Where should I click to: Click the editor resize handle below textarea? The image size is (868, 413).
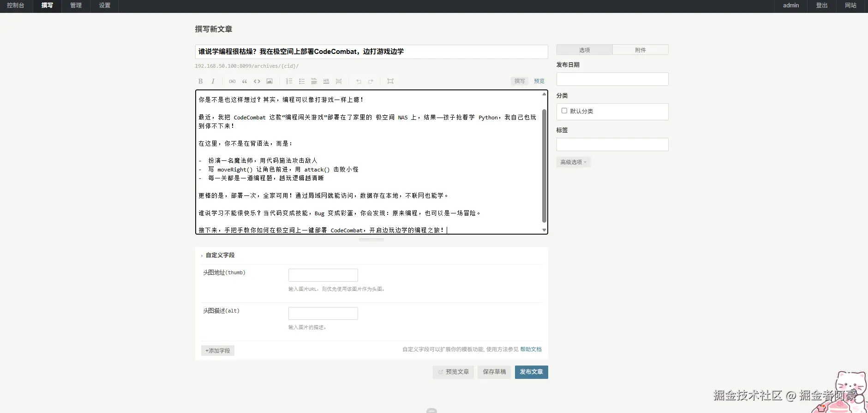[x=371, y=240]
